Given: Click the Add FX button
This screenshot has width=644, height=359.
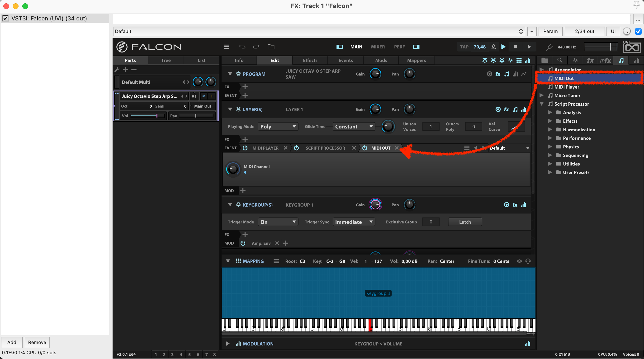Looking at the screenshot, I should 12,342.
